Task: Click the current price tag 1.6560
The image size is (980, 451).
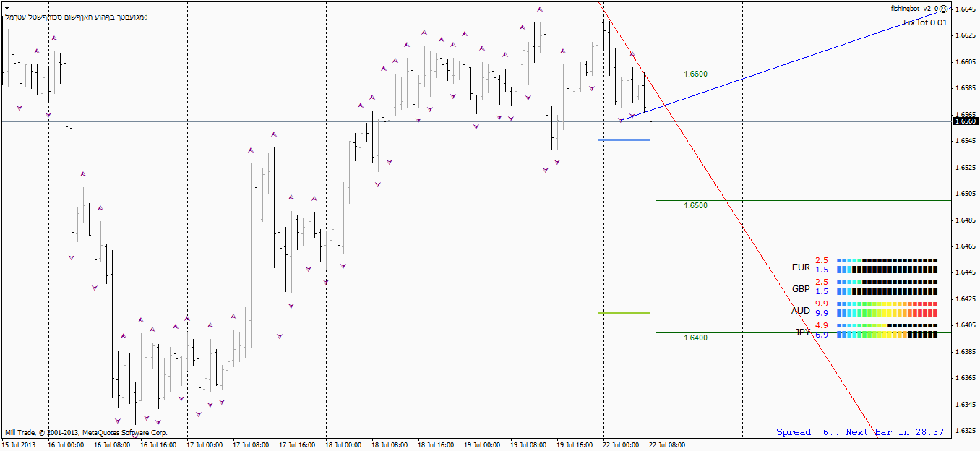Action: [966, 121]
